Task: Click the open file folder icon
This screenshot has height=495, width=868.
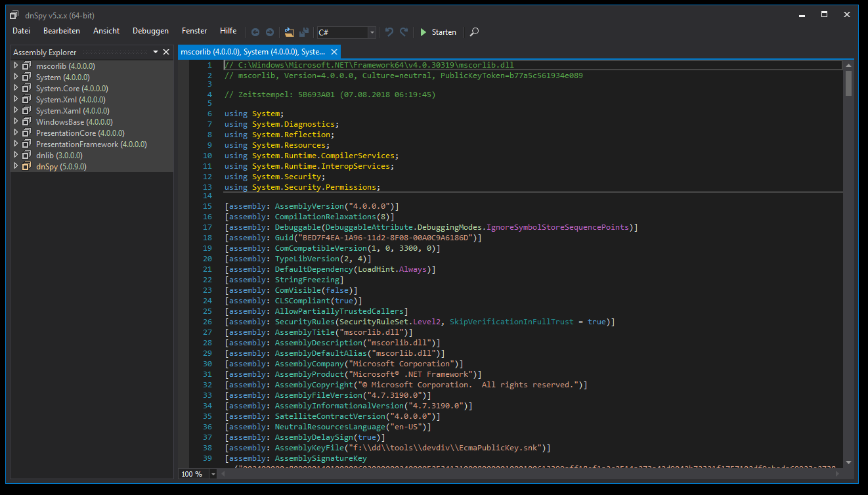Action: [x=290, y=32]
